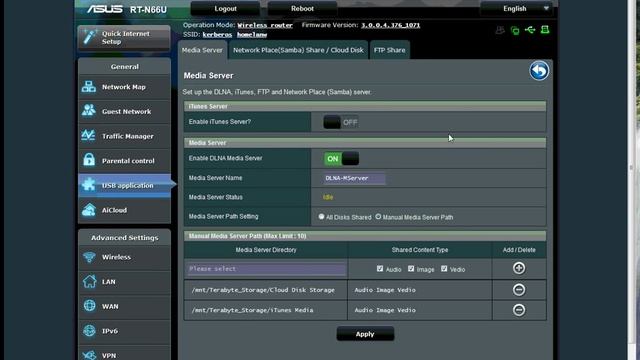Open the Network Map page
640x360 pixels.
pos(124,87)
